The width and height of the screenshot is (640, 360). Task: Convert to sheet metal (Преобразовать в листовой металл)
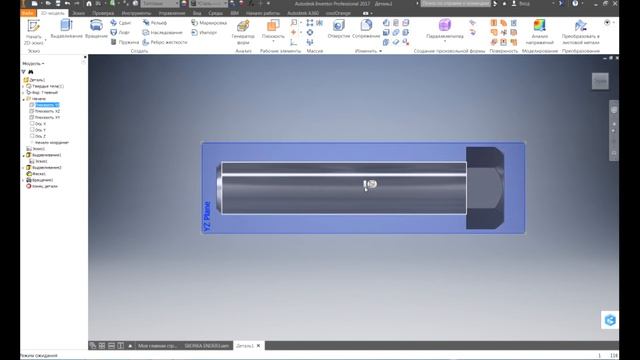(x=580, y=32)
